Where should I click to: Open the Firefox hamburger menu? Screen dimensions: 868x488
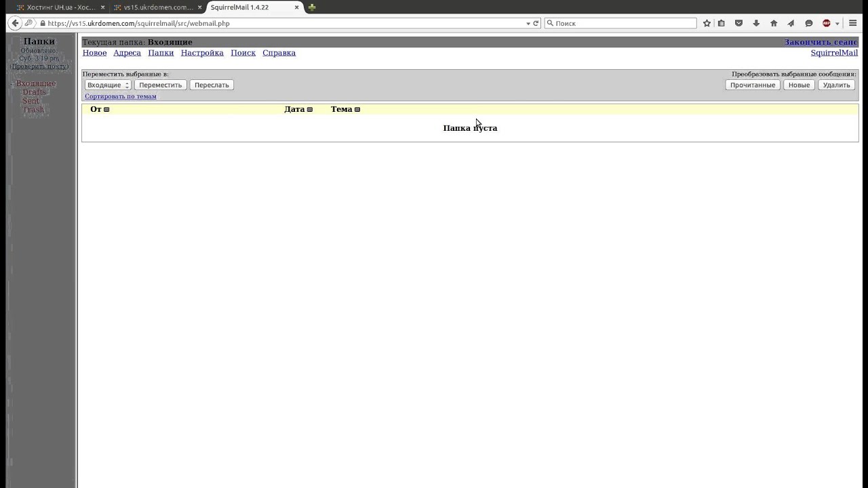[853, 23]
